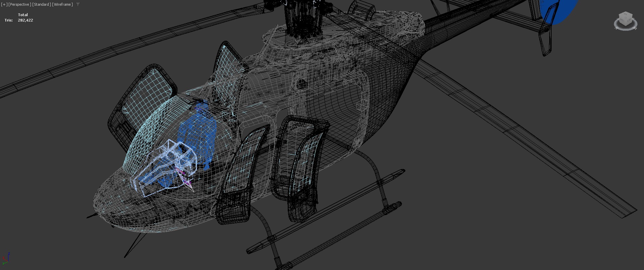The height and width of the screenshot is (270, 644).
Task: Click the Total Tris count 282,422
Action: (26, 20)
